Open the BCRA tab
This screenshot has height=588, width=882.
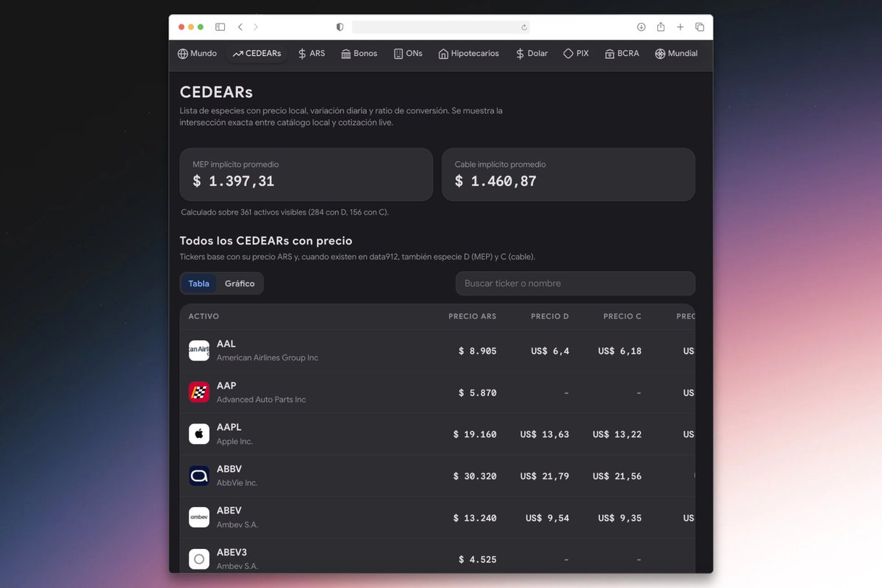[622, 54]
